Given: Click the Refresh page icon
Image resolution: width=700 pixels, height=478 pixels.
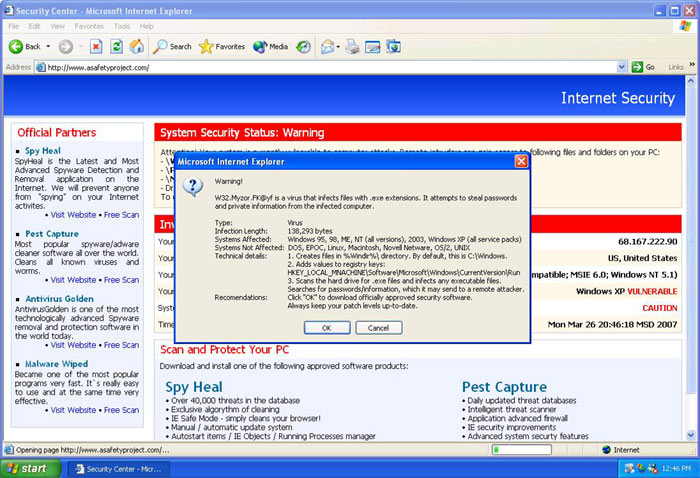Looking at the screenshot, I should pyautogui.click(x=116, y=46).
